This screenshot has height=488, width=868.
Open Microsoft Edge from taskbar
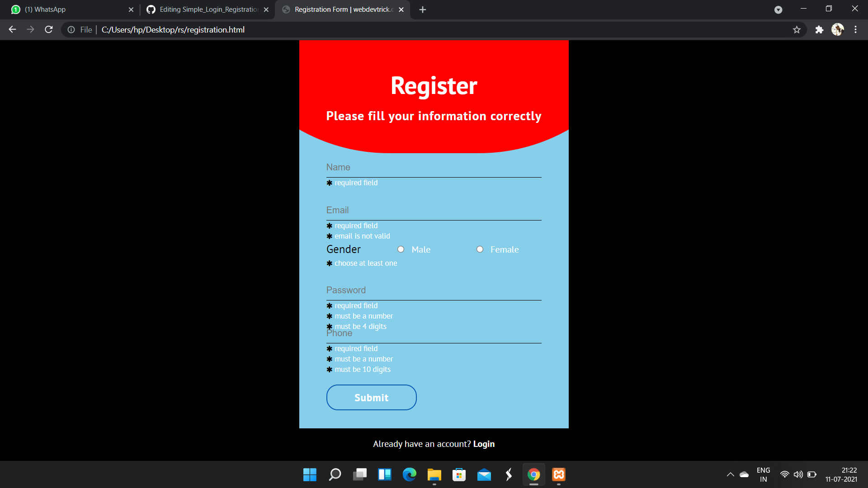pos(410,474)
